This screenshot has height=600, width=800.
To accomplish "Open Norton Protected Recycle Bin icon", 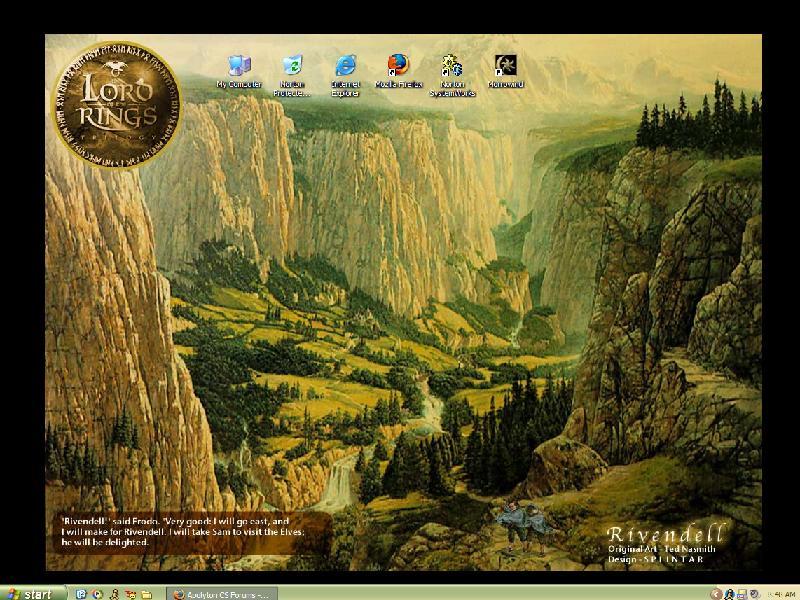I will (292, 68).
